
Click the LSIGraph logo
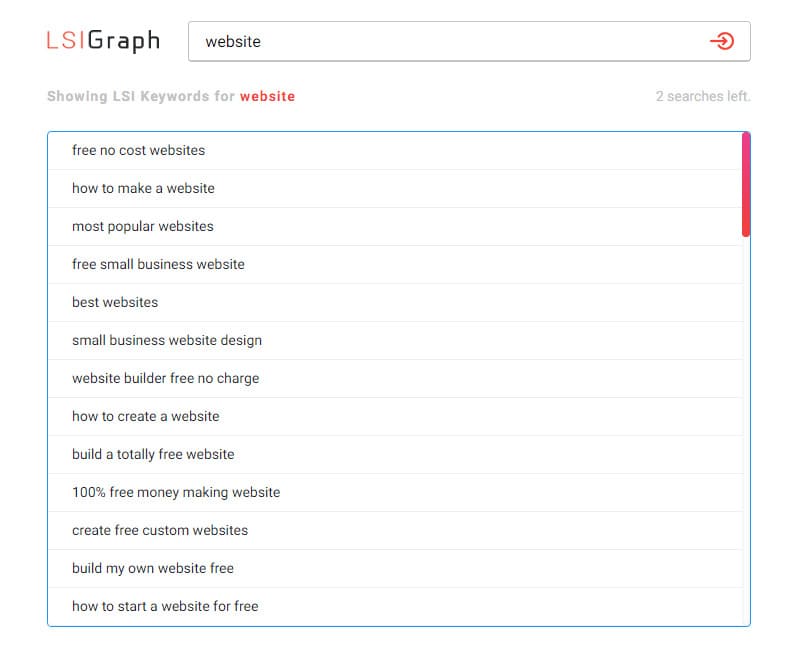tap(103, 41)
